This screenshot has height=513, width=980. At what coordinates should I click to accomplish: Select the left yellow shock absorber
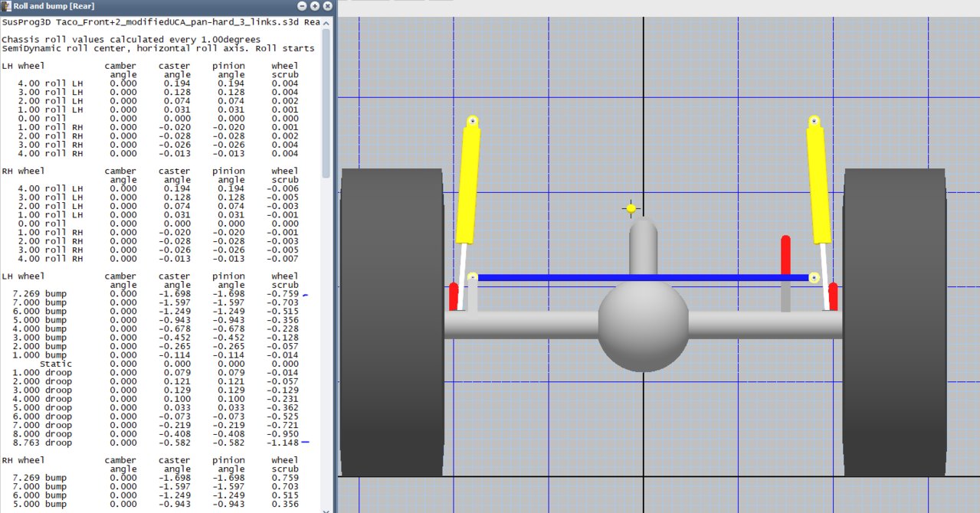point(468,185)
